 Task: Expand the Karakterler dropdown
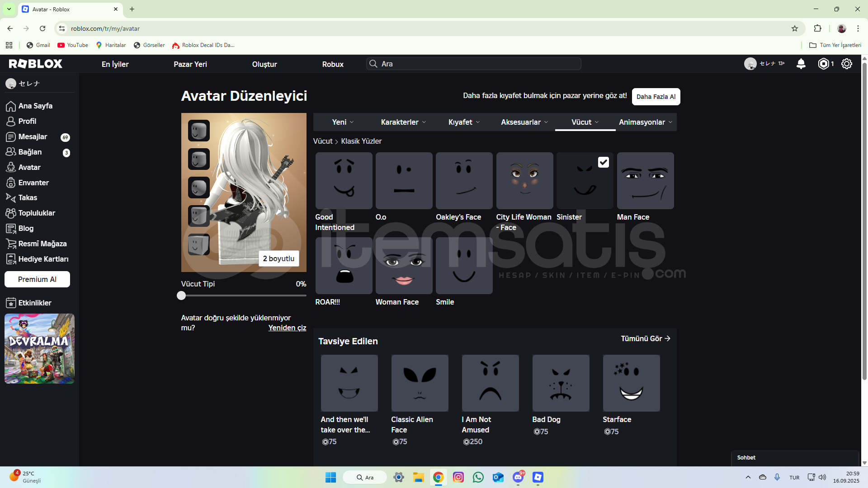(403, 122)
